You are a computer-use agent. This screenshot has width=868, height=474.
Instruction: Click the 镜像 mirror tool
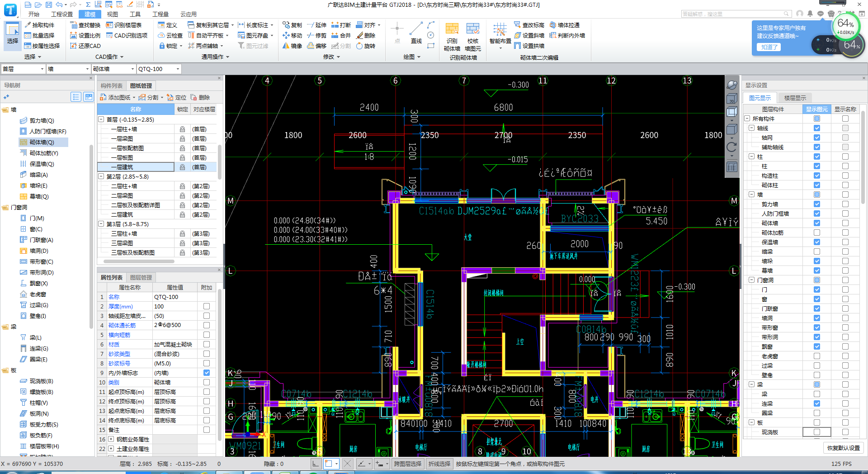pos(292,46)
